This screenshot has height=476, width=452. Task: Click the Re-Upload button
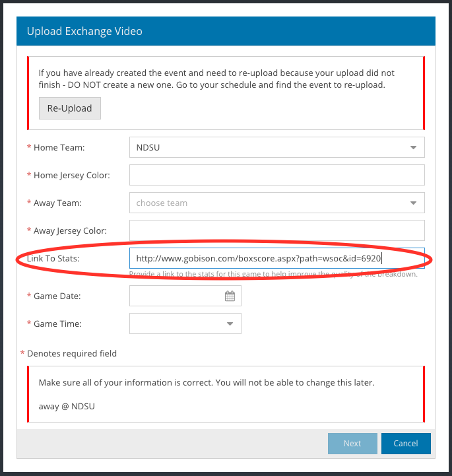[x=70, y=108]
